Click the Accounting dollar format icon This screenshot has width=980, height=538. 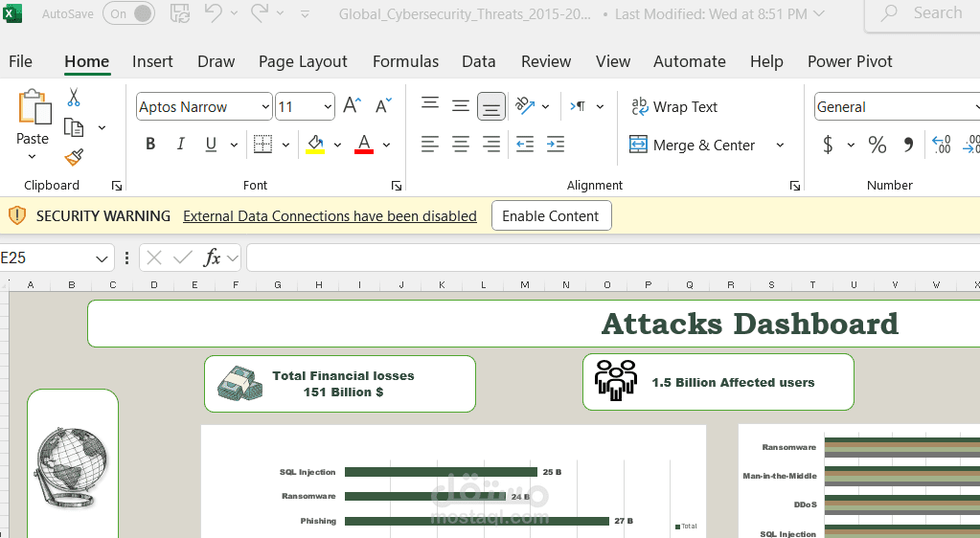828,145
